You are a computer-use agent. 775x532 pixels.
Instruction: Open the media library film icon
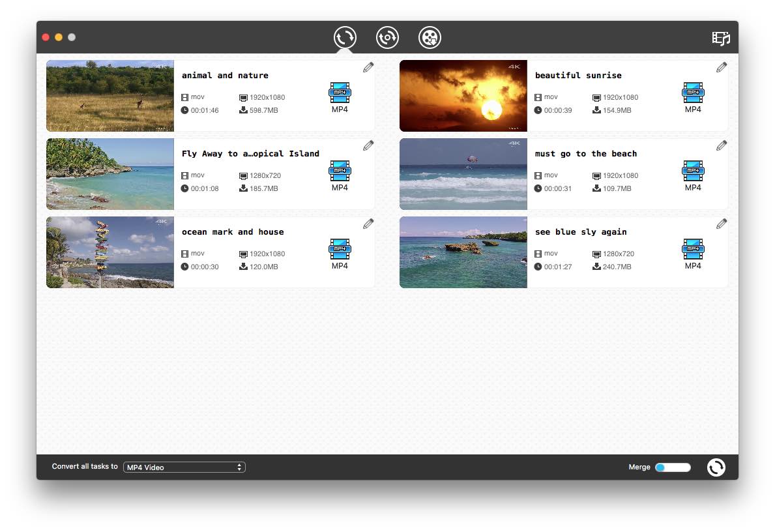coord(721,38)
